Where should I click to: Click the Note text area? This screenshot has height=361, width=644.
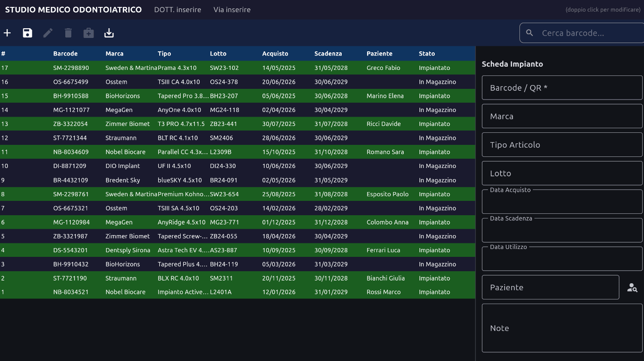point(562,328)
